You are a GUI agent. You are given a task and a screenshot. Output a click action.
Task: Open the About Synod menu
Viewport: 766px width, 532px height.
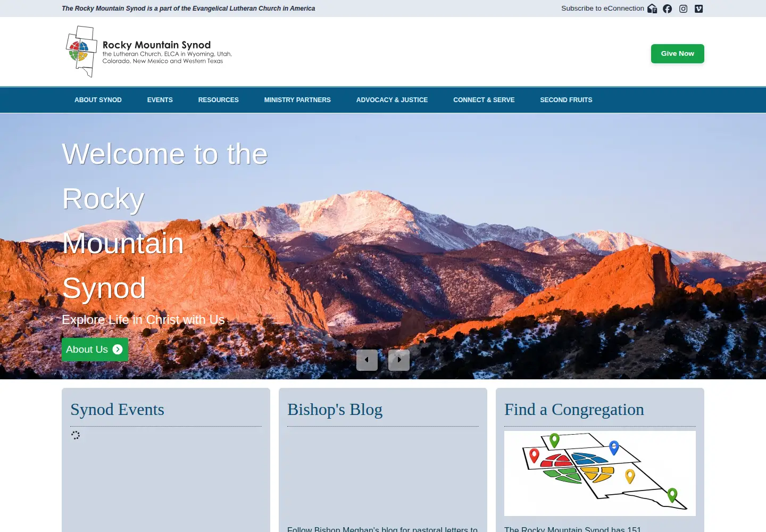98,100
